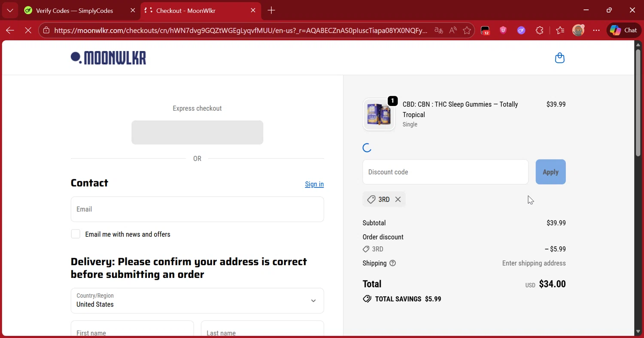The image size is (644, 338).
Task: Click the Subtotal $39.99 amount
Action: tap(556, 223)
